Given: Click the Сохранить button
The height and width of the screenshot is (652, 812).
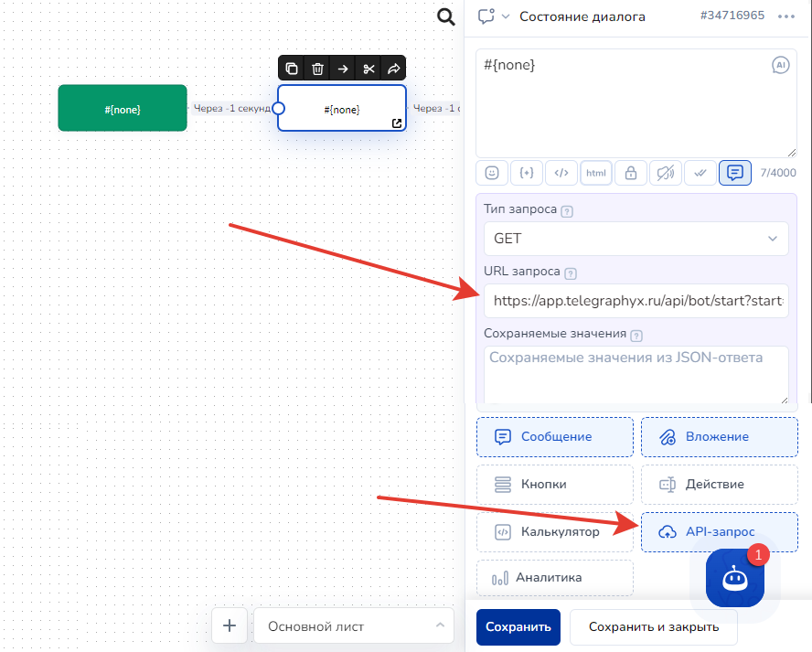Looking at the screenshot, I should (518, 627).
